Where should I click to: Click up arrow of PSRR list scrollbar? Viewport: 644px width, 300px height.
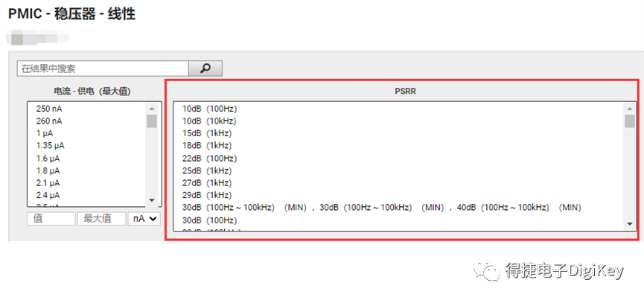[x=630, y=109]
